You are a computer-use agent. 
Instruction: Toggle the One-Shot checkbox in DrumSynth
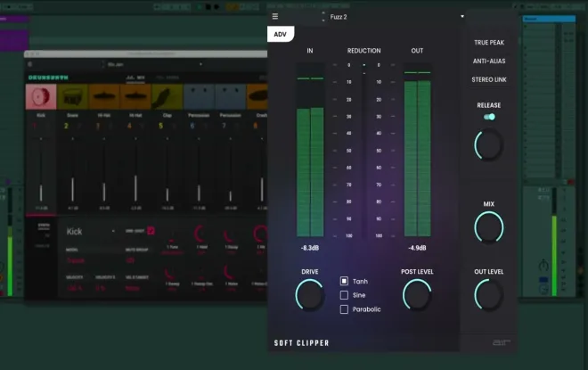pos(151,230)
